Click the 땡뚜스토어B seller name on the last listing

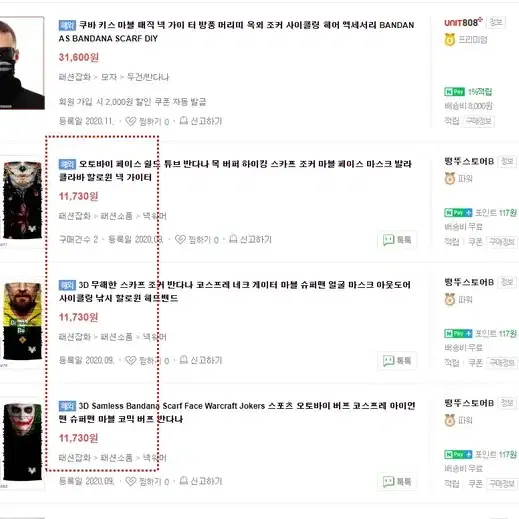(469, 403)
